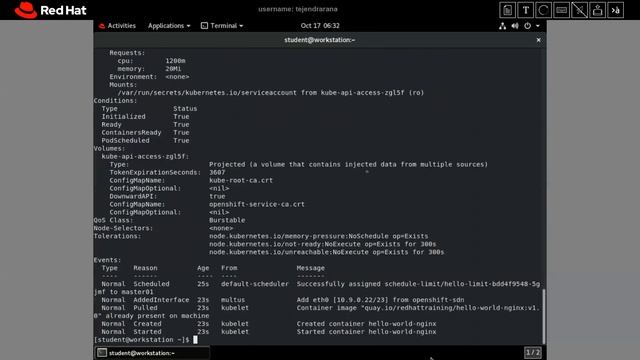Click the T text icon in toolbar
640x360 pixels.
pyautogui.click(x=525, y=10)
